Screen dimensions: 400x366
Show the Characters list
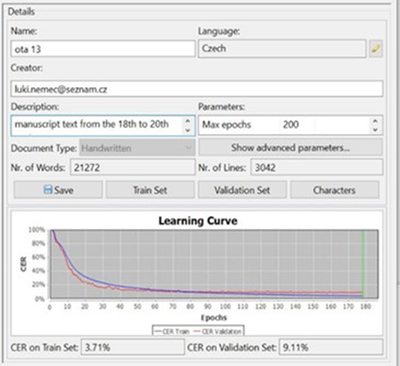tap(334, 190)
